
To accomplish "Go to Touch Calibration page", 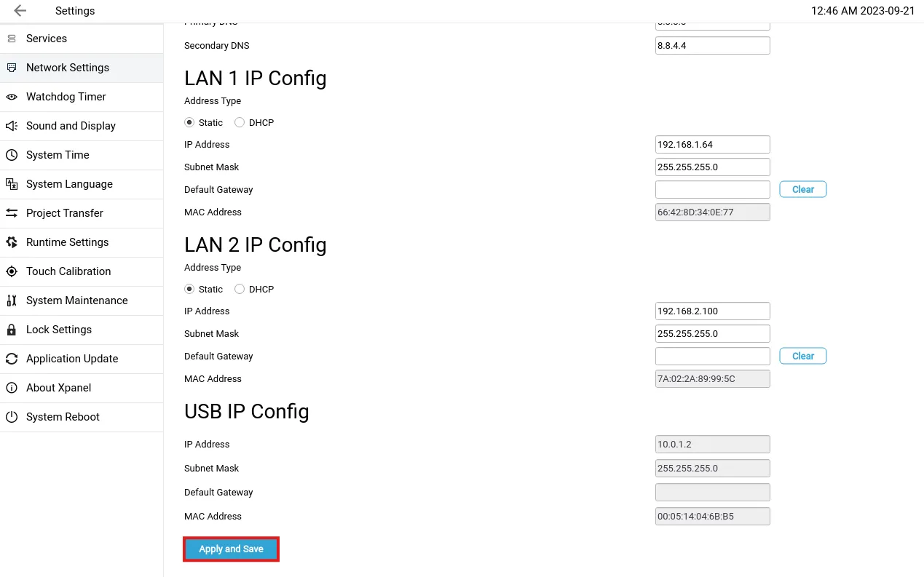I will (68, 271).
